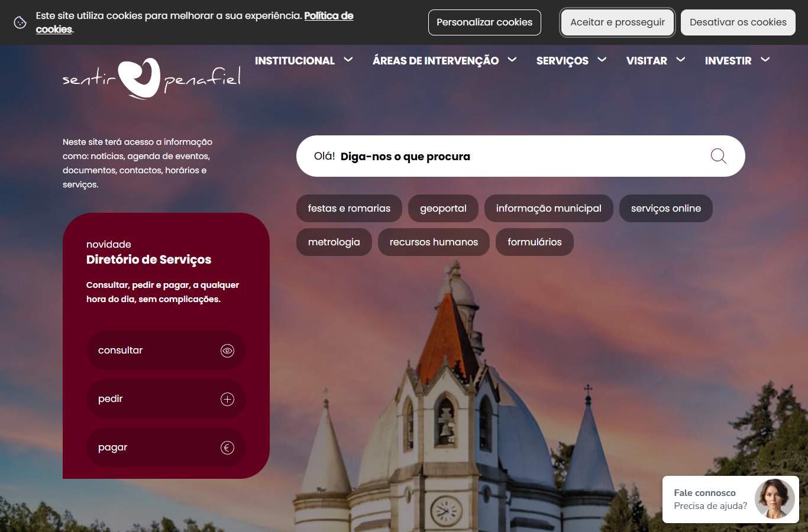This screenshot has height=532, width=808.
Task: Select the geoportal quick link
Action: [x=443, y=209]
